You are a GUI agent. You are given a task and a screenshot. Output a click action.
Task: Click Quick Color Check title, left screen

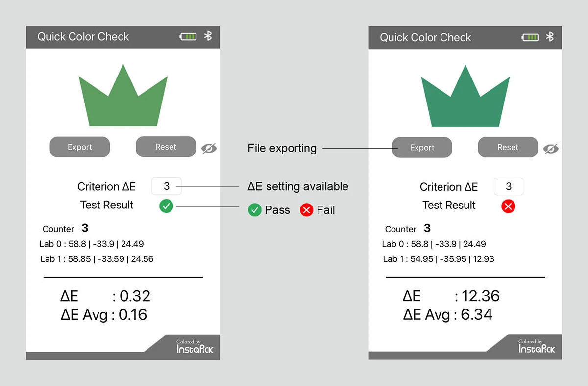tap(83, 37)
